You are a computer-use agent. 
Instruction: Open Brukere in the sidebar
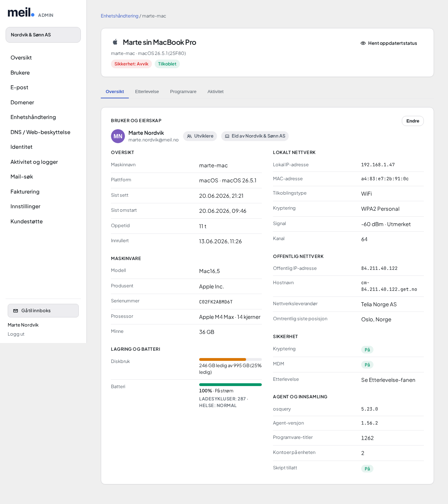43,73
